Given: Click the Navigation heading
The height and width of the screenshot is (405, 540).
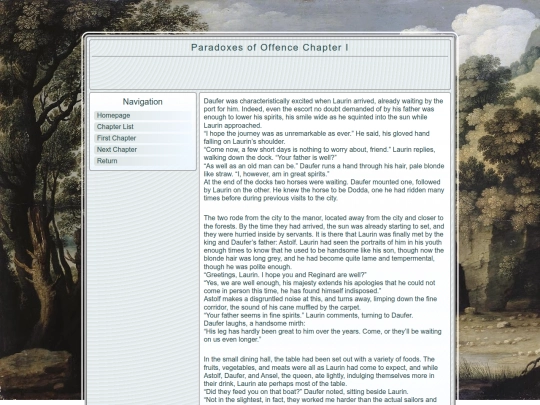Looking at the screenshot, I should pyautogui.click(x=143, y=102).
